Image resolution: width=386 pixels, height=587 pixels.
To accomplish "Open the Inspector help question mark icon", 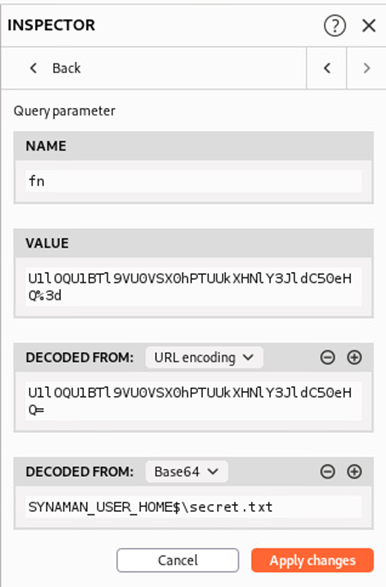I will click(x=335, y=25).
